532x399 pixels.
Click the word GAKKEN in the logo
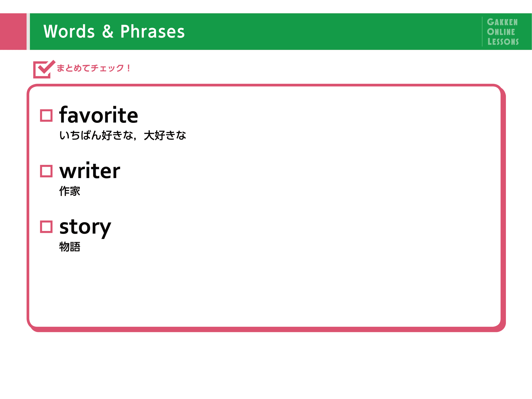(x=502, y=22)
